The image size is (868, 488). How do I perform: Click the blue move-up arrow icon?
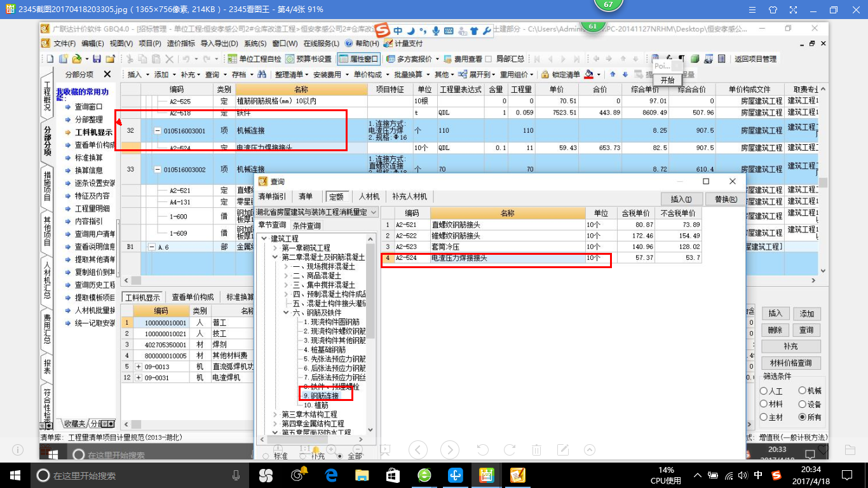pos(613,74)
